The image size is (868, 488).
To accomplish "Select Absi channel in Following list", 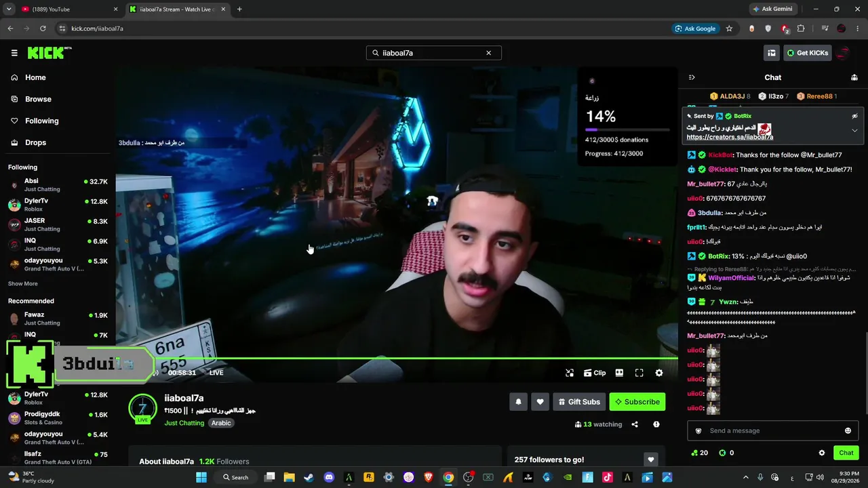I will 58,185.
